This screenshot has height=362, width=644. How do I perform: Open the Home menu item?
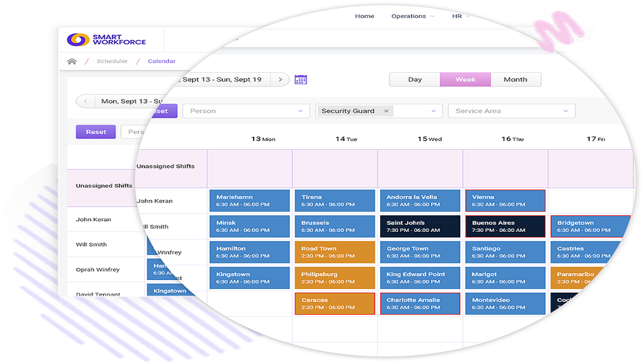(x=364, y=16)
